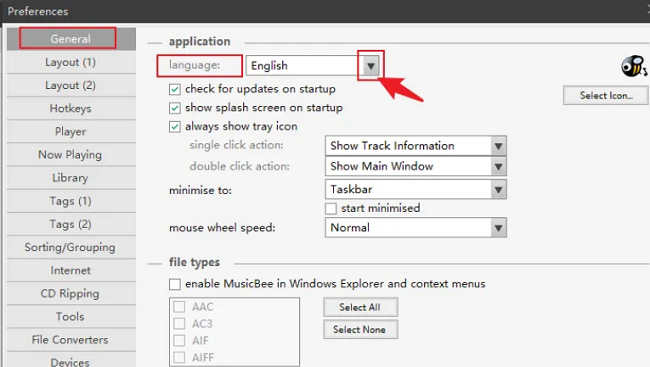Viewport: 650px width, 367px height.
Task: Open the Devices preferences tab
Action: point(71,360)
